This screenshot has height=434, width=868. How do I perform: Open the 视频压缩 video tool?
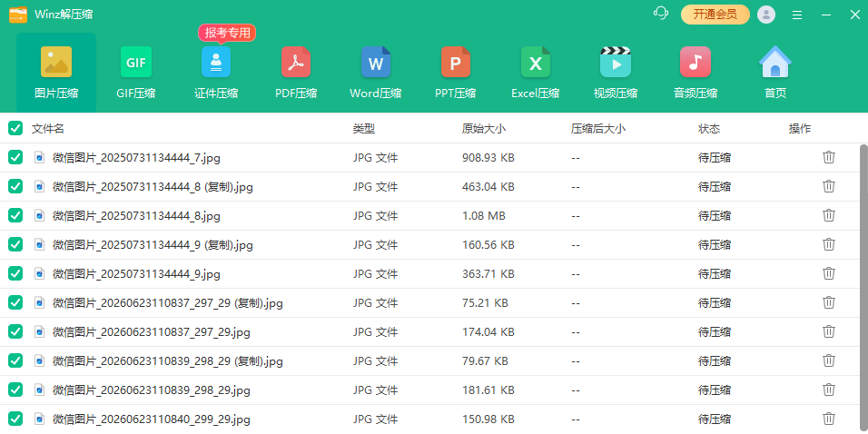click(615, 73)
